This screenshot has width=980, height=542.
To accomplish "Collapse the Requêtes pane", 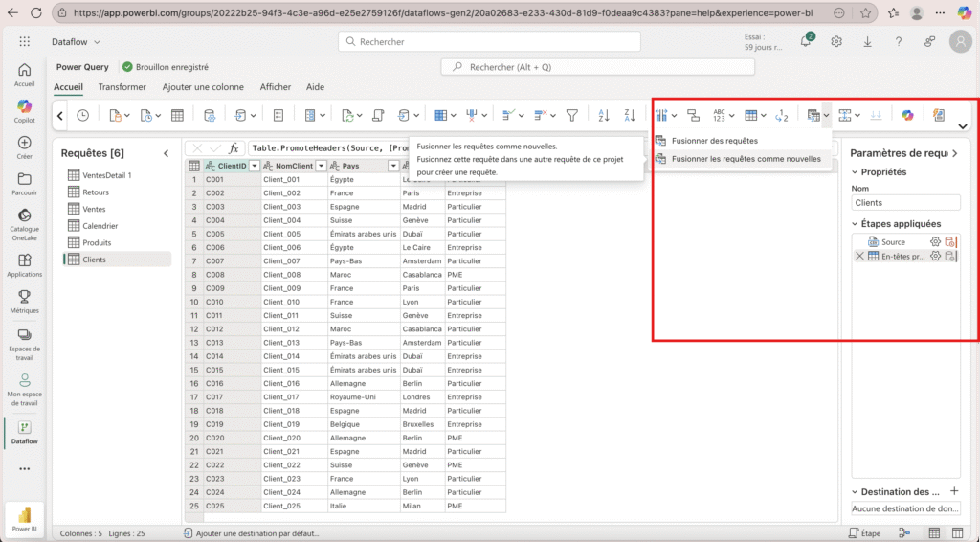I will (x=166, y=153).
